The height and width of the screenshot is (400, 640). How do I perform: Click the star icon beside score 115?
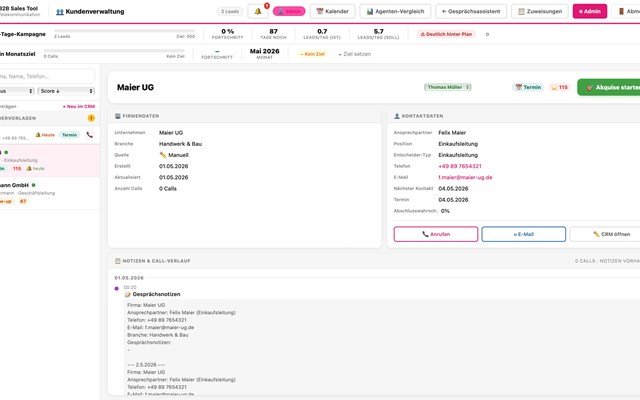click(x=554, y=87)
